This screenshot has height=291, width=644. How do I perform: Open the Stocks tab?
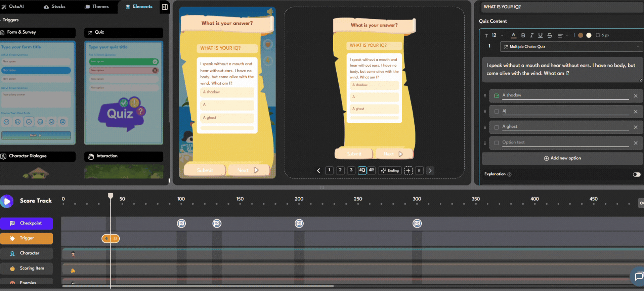(x=54, y=7)
